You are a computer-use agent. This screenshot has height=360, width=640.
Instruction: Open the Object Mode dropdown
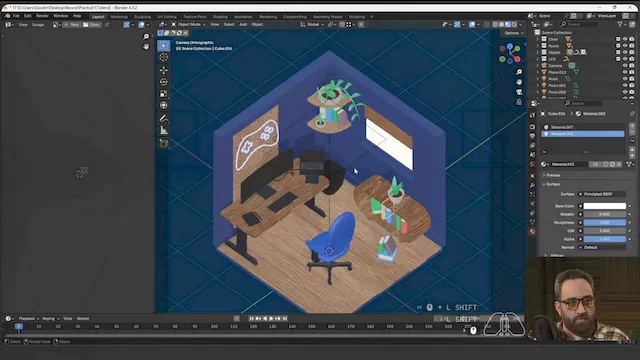pos(188,24)
